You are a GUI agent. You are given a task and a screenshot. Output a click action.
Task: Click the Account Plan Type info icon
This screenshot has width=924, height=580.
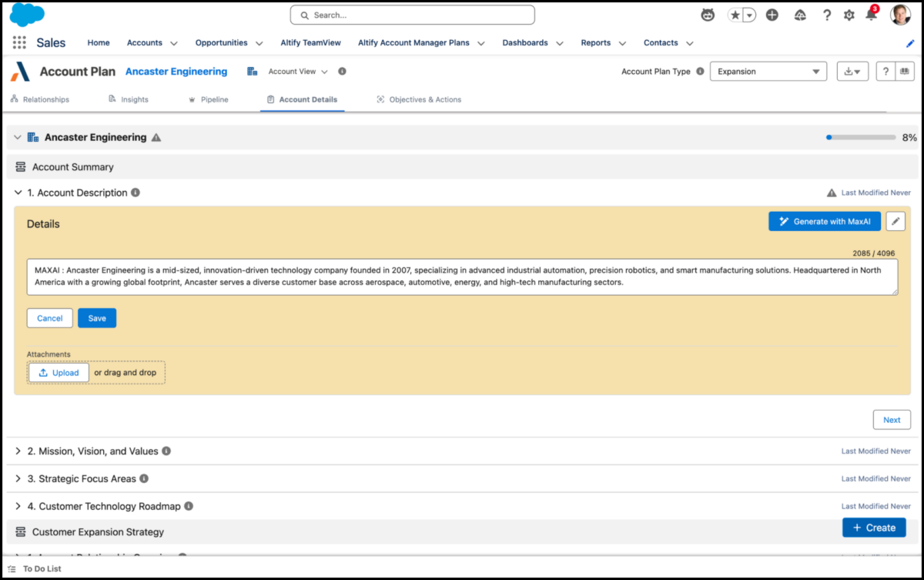(700, 72)
